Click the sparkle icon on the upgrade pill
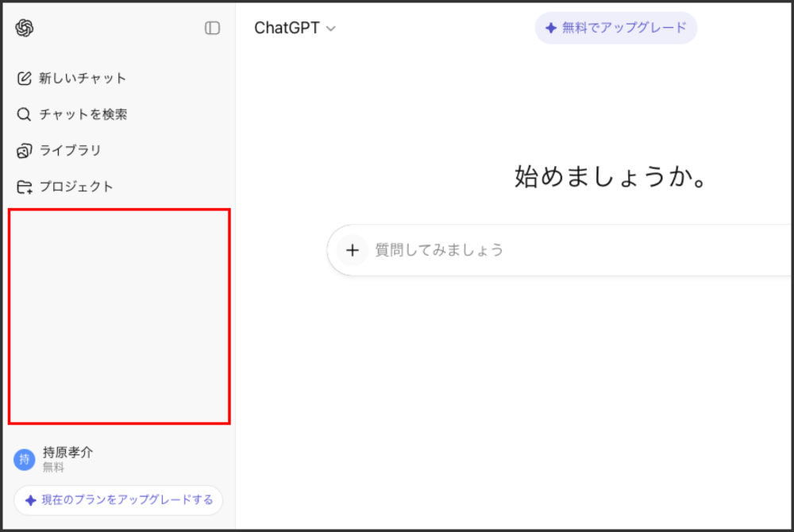Image resolution: width=794 pixels, height=532 pixels. pyautogui.click(x=550, y=27)
